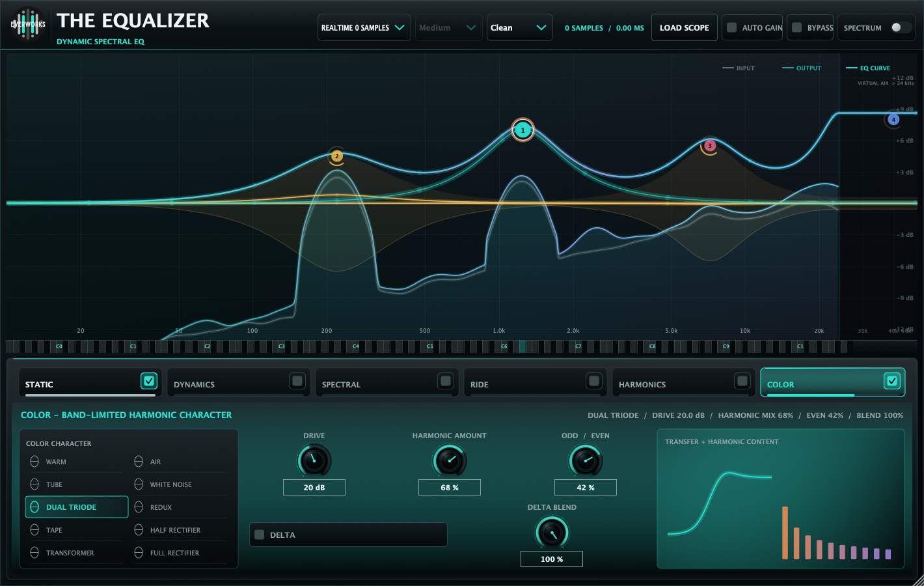Select EQ band node 1
The image size is (924, 586).
pos(523,130)
